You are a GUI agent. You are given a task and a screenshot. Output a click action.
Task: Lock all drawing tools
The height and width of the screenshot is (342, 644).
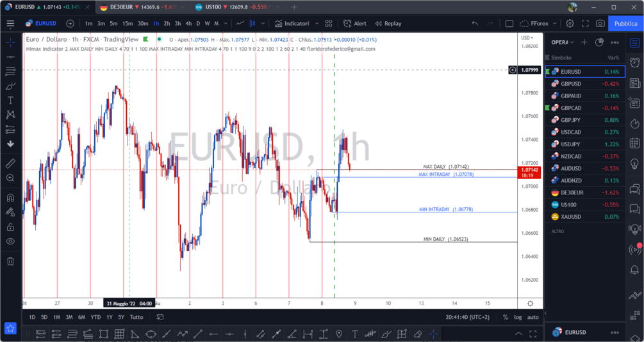(11, 227)
